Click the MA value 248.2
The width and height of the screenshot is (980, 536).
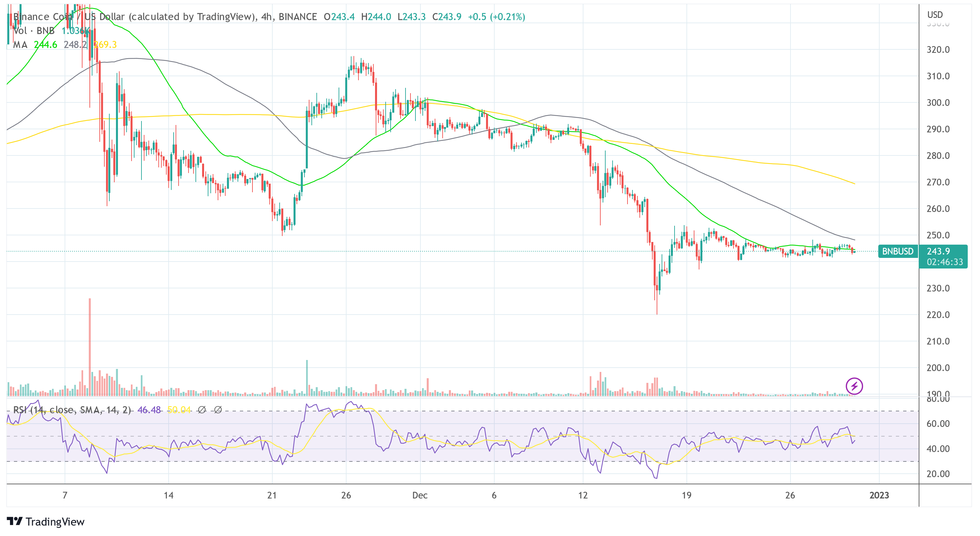coord(75,44)
